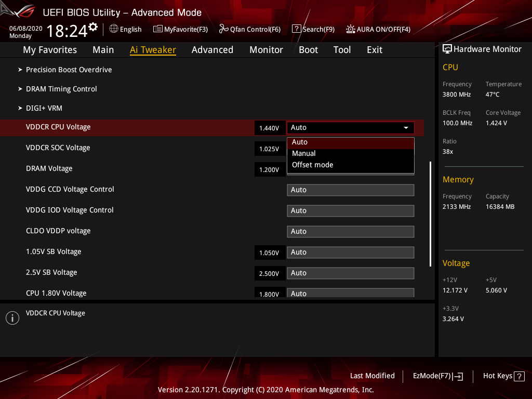Select VDDCR SOC Voltage row label
The height and width of the screenshot is (399, 532).
tap(58, 148)
